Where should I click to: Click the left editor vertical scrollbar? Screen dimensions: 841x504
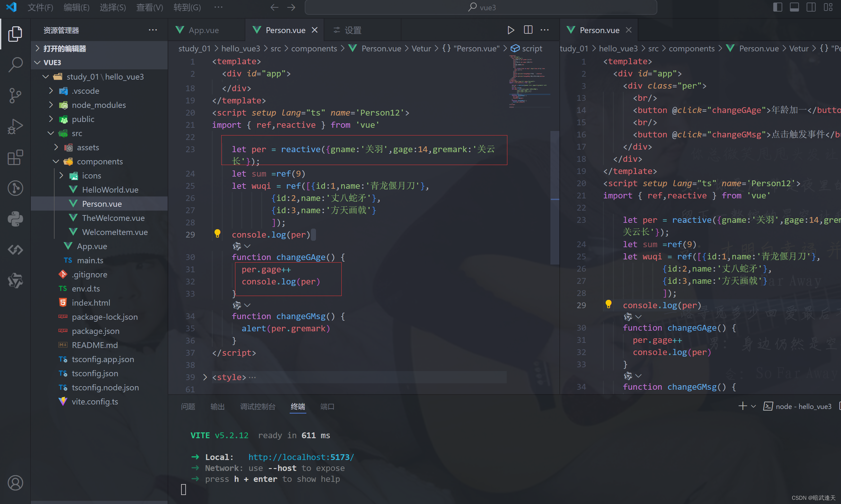(555, 197)
